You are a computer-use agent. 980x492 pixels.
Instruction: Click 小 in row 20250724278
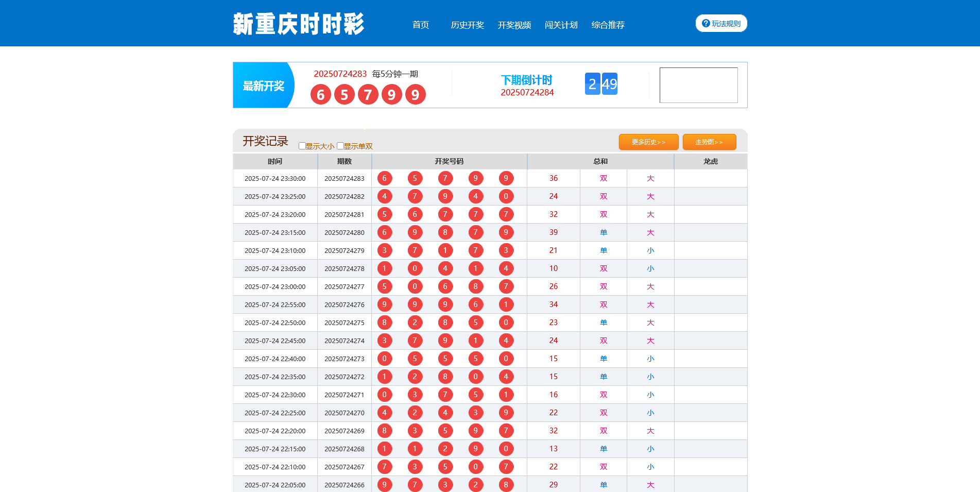650,268
